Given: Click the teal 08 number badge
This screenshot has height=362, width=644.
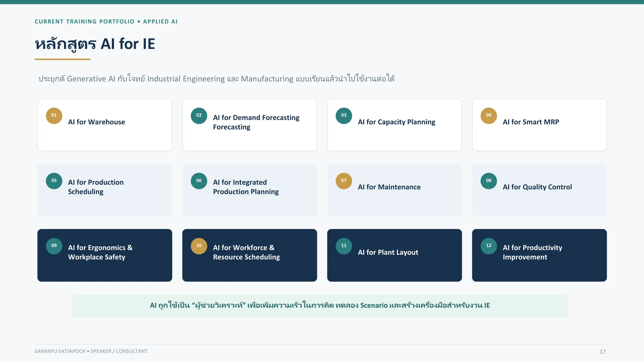Looking at the screenshot, I should point(489,181).
